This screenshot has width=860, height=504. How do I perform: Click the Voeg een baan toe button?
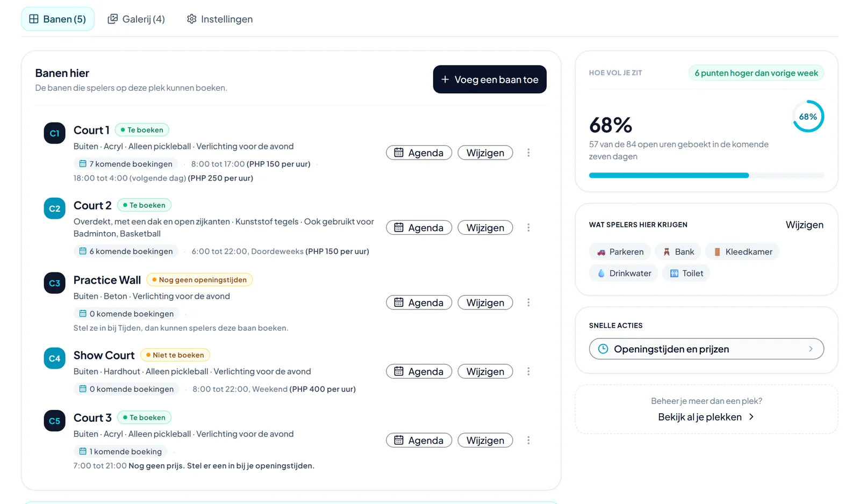point(490,80)
